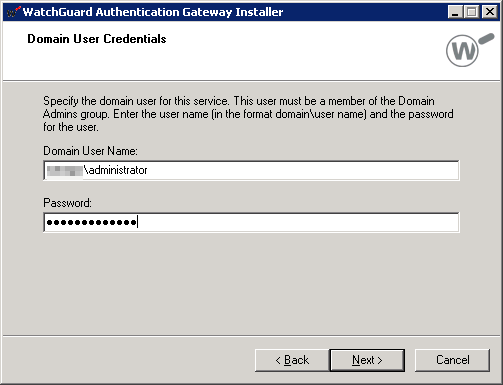Cancel the installer
503x385 pixels.
coord(452,360)
